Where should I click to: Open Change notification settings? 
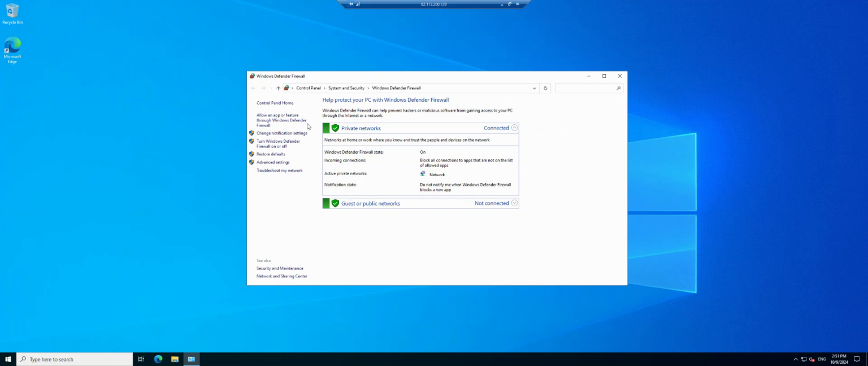[x=282, y=133]
